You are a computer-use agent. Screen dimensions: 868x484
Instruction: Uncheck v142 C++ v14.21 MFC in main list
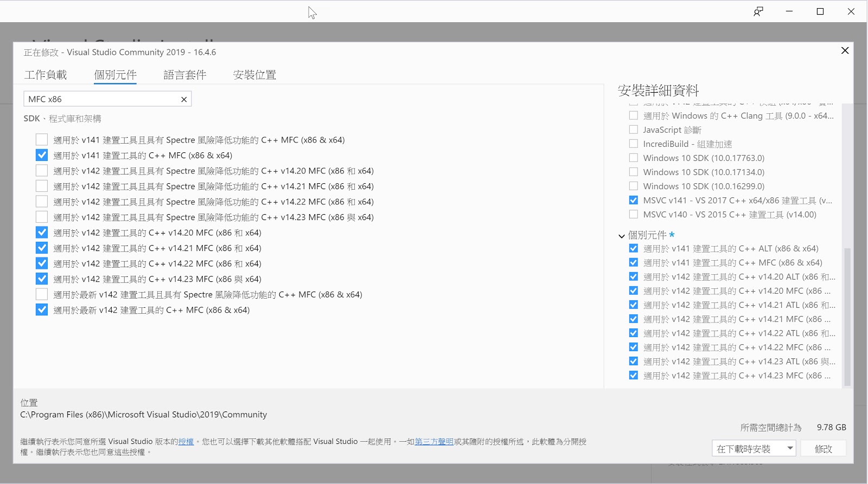[42, 248]
